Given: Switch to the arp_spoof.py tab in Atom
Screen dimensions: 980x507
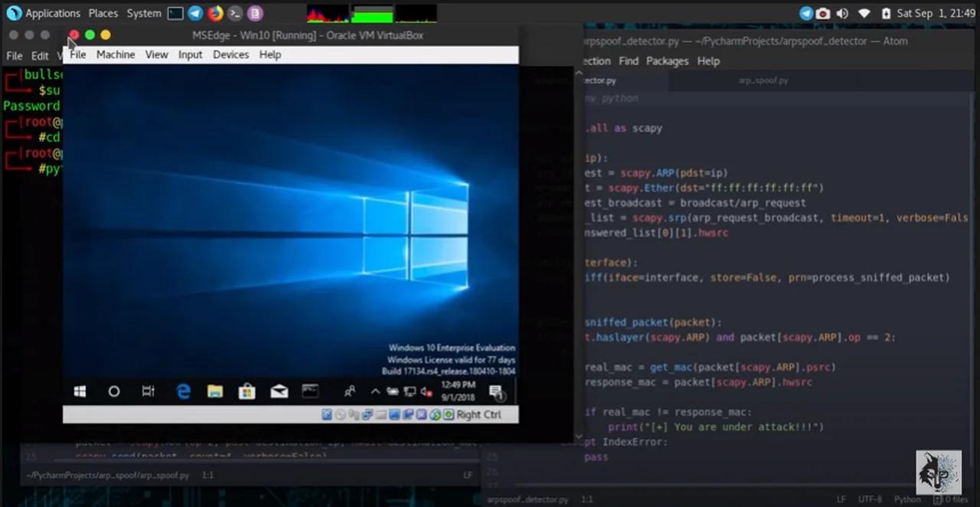Looking at the screenshot, I should pyautogui.click(x=763, y=80).
